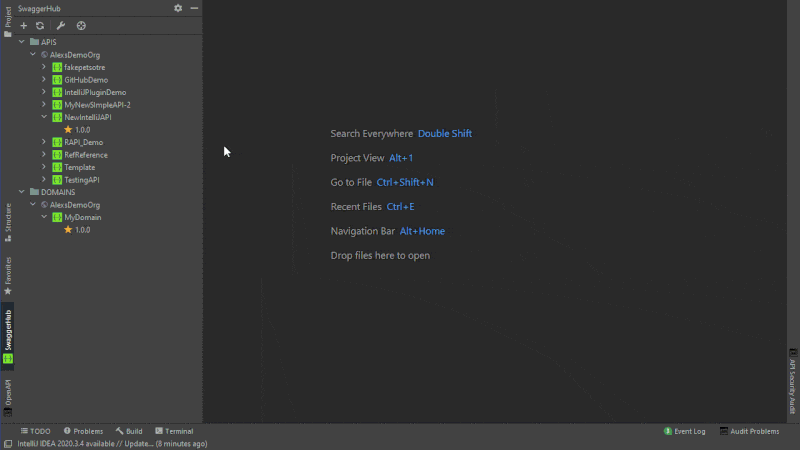Click the Template API icon
Screen dimensions: 800x450
[57, 167]
